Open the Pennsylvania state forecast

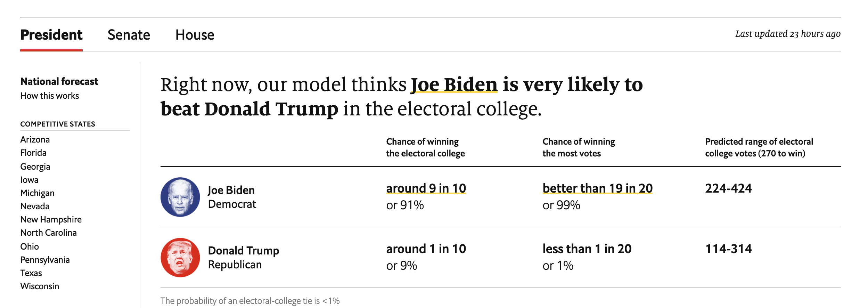pos(45,260)
